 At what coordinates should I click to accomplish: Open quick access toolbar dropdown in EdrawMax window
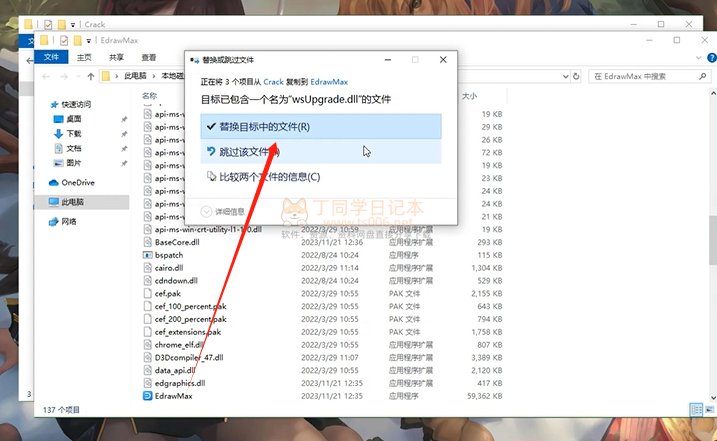coord(88,41)
